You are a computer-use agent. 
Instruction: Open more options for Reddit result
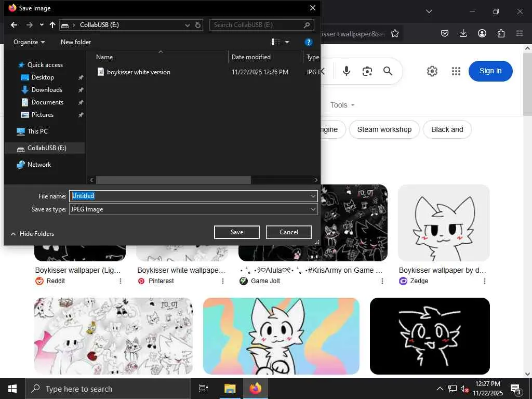[121, 281]
